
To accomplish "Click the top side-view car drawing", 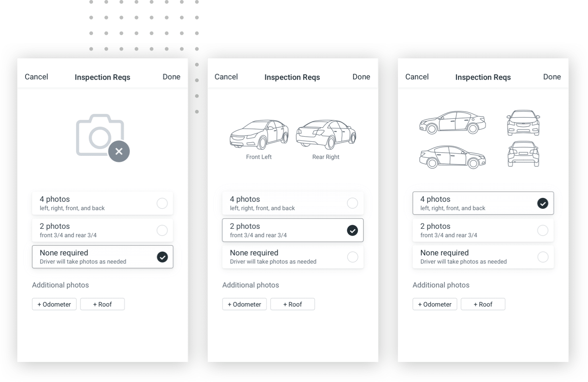I will pos(452,123).
